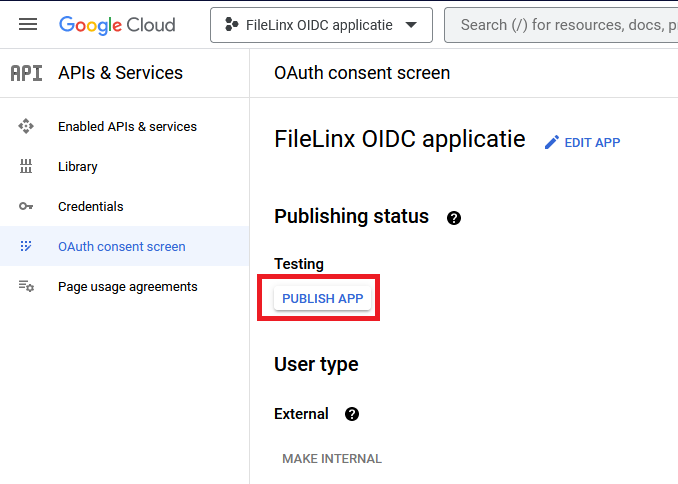
Task: Click the APIs & Services heading
Action: pyautogui.click(x=121, y=73)
